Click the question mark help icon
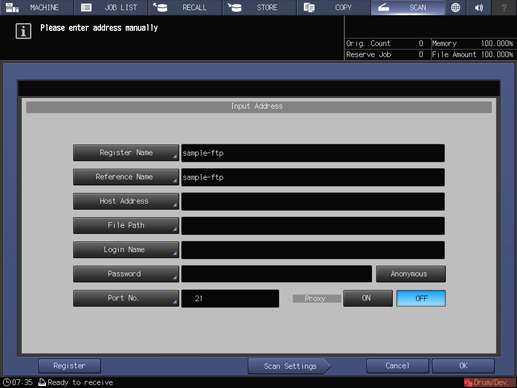 504,7
